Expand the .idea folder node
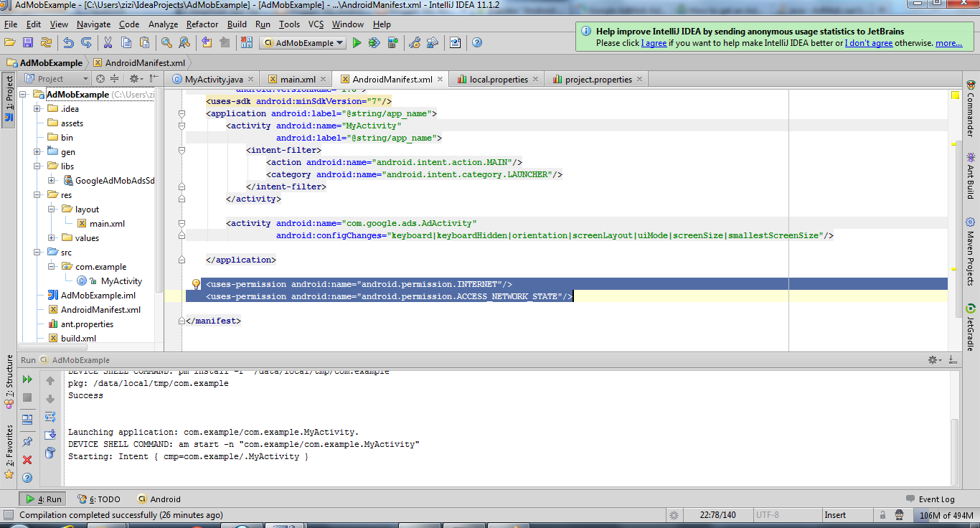The image size is (980, 528). coord(37,109)
